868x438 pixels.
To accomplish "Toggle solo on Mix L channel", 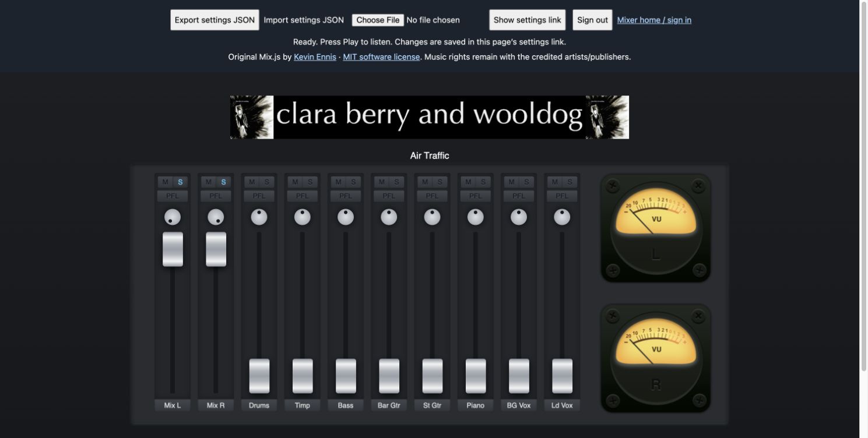I will tap(180, 182).
